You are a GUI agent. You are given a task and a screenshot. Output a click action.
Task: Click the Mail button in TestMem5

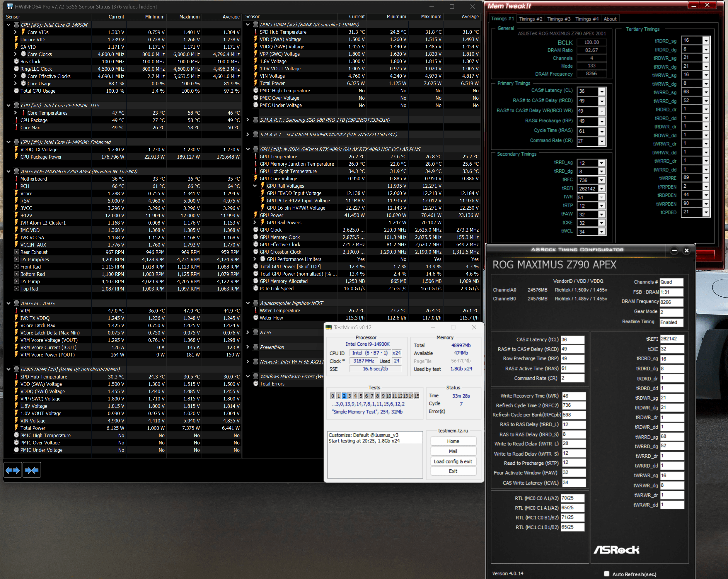(x=453, y=451)
